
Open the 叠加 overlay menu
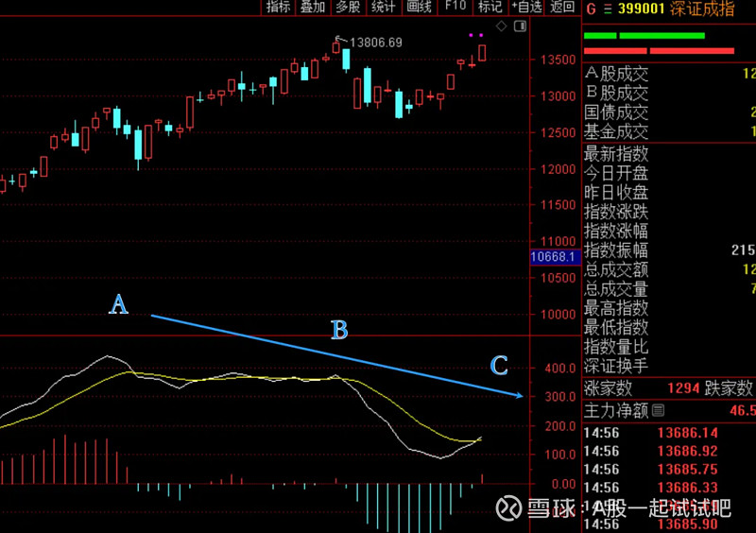tap(313, 7)
